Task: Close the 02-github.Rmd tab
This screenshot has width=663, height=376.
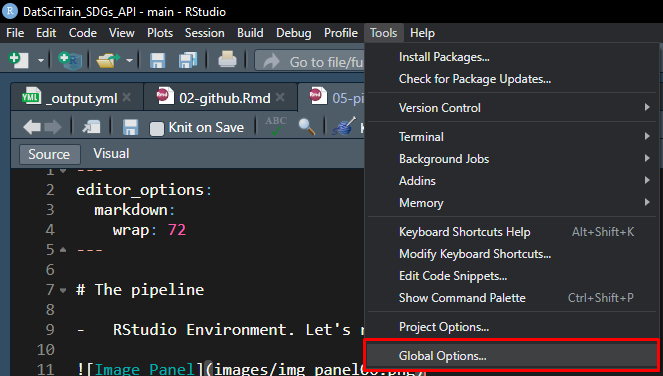Action: 280,98
